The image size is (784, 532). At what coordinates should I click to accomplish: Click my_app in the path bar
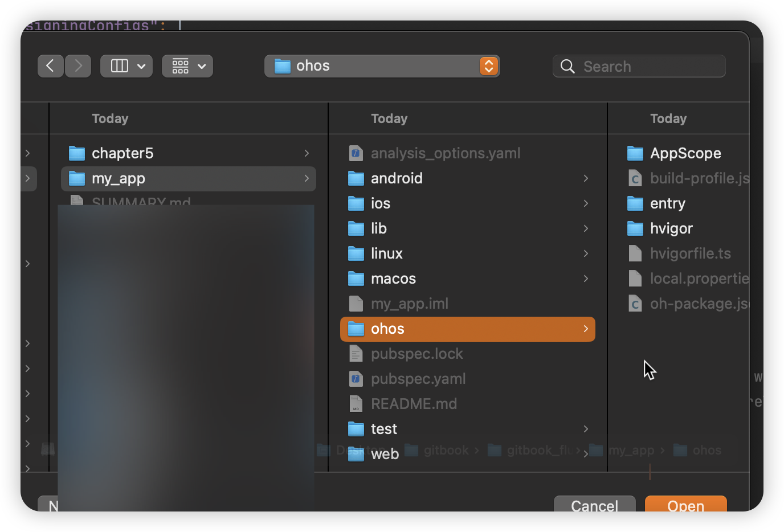(x=631, y=450)
